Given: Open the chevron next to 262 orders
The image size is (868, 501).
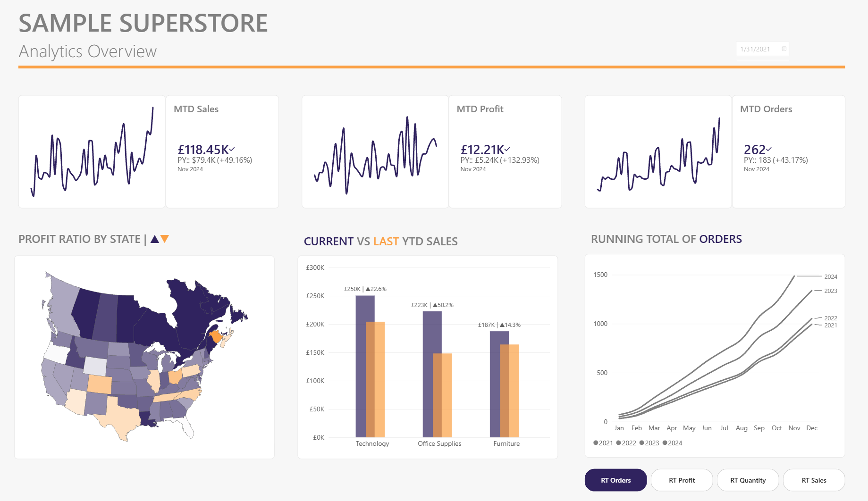Looking at the screenshot, I should pyautogui.click(x=769, y=149).
